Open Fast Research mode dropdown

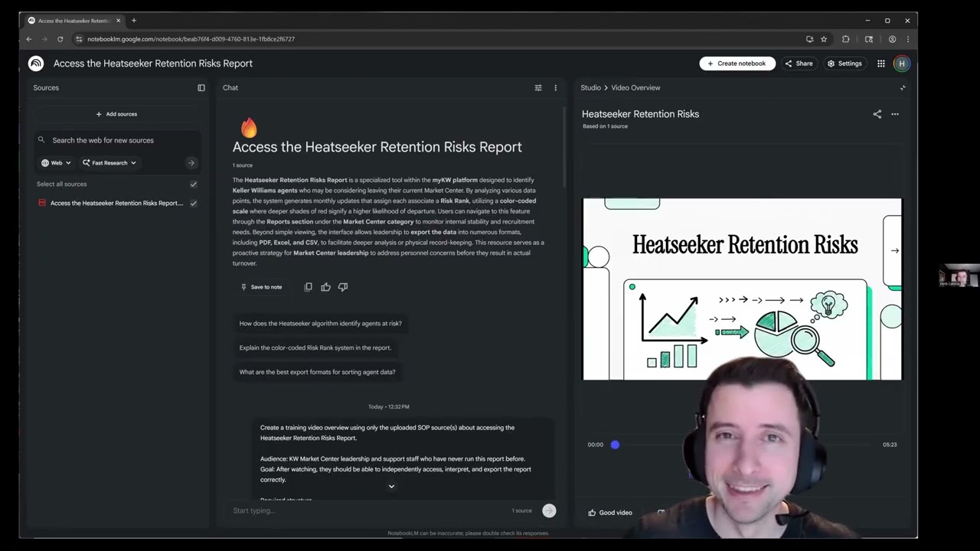pyautogui.click(x=109, y=163)
